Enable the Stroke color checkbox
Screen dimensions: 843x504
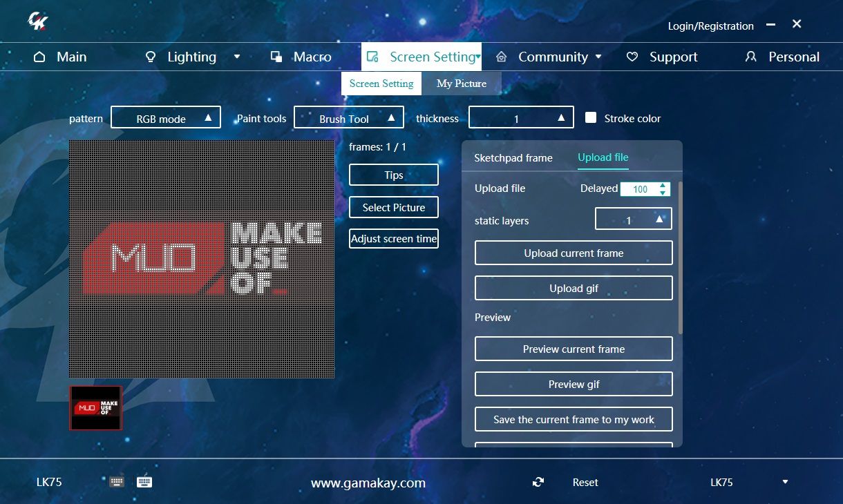pos(591,117)
